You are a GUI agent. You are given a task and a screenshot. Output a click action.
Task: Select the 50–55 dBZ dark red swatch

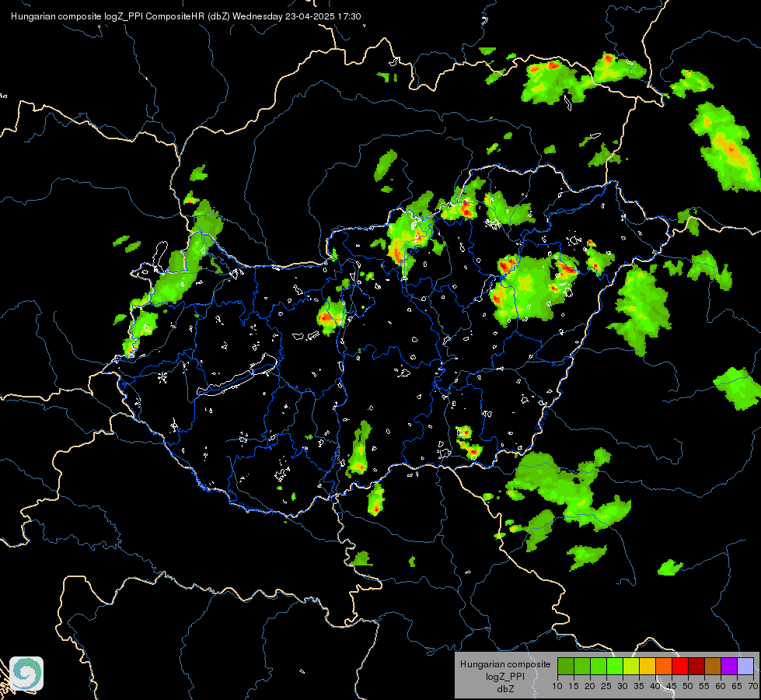pos(696,666)
